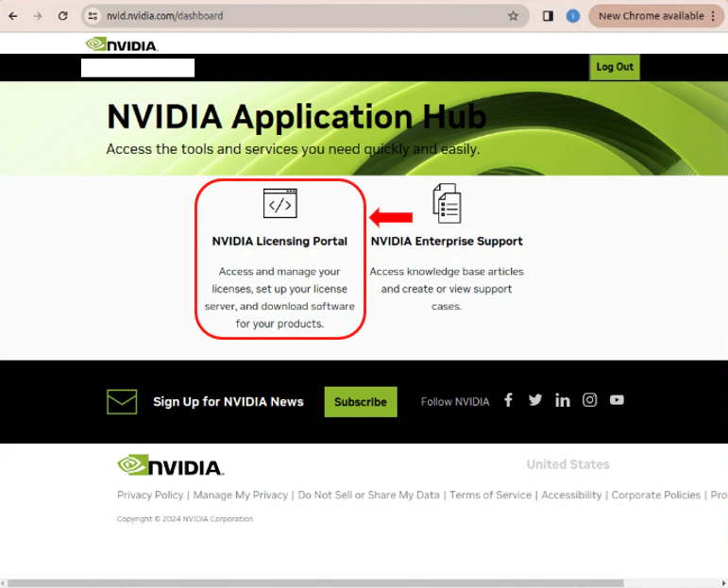Screen dimensions: 728x588
Task: Click the envelope newsletter icon
Action: (x=122, y=401)
